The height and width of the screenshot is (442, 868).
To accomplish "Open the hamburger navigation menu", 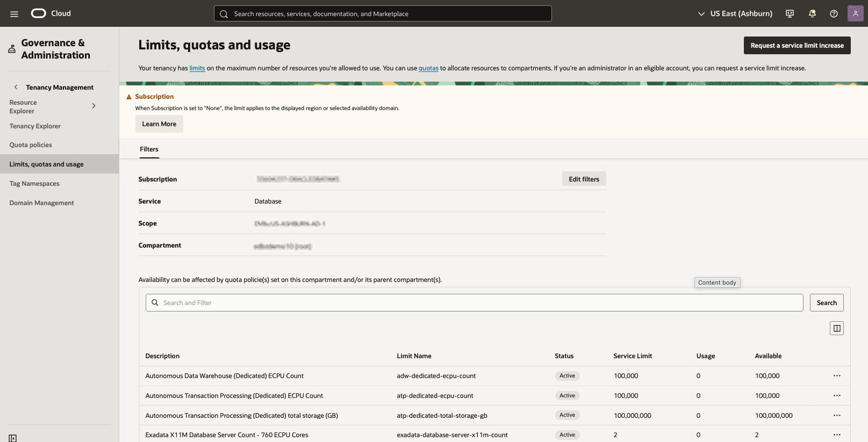I will click(14, 14).
